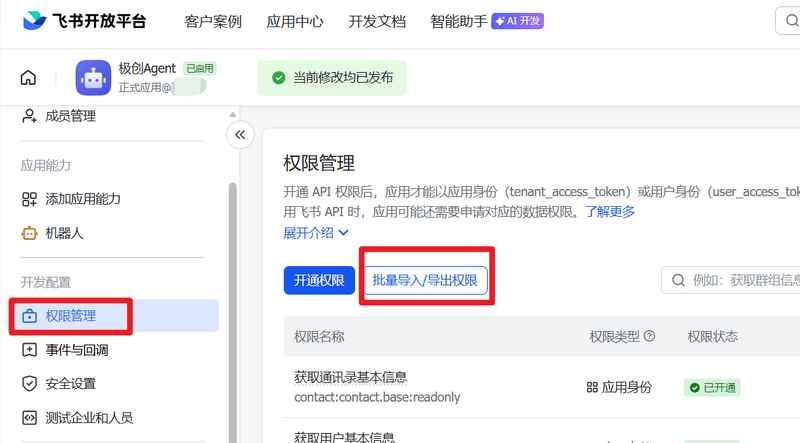The image size is (800, 443).
Task: Click the 权限类型 column header text
Action: pos(614,336)
